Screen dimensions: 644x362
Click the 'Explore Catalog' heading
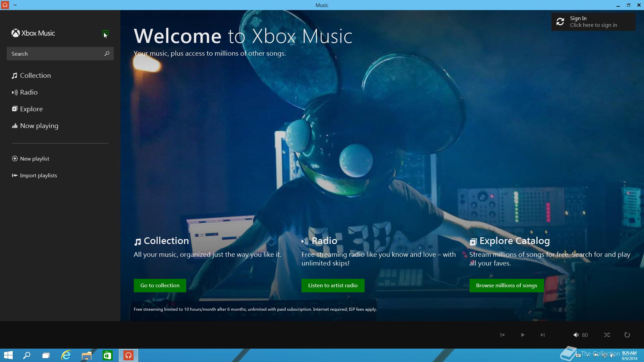pos(515,241)
